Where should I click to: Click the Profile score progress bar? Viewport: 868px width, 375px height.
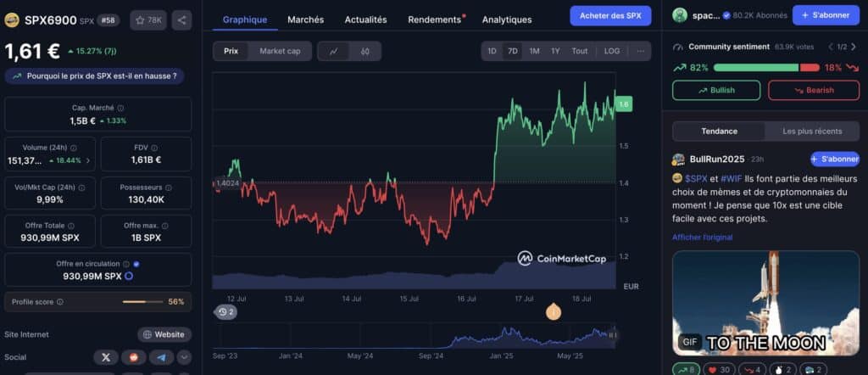[x=142, y=302]
